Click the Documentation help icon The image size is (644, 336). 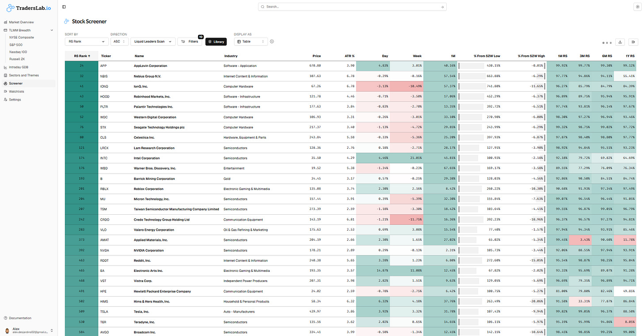[x=5, y=318]
